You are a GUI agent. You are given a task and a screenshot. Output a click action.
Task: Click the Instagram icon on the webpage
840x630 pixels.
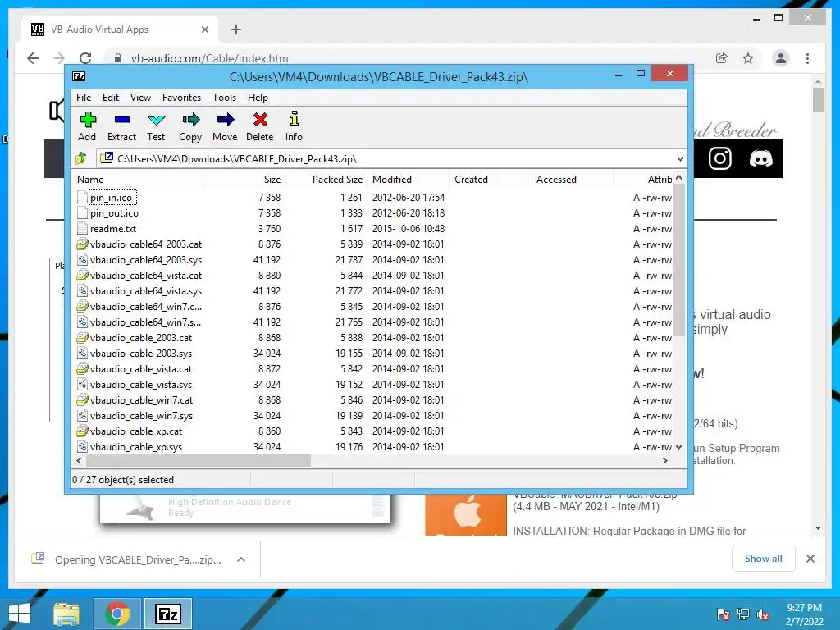[x=720, y=158]
